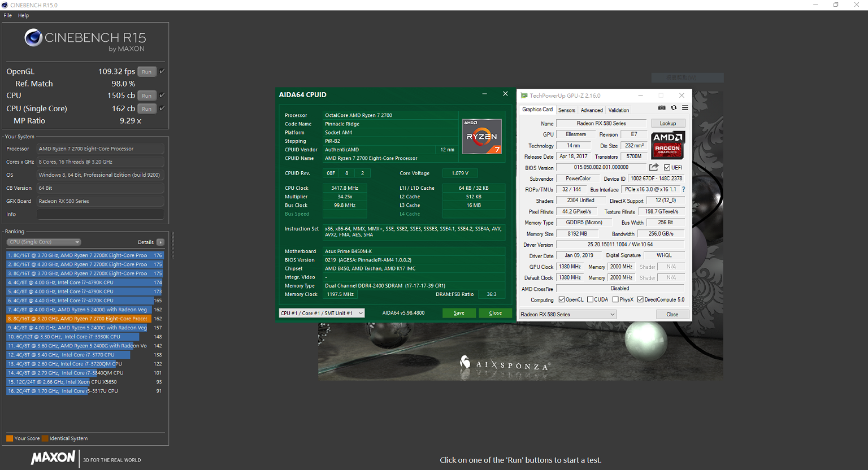Viewport: 868px width, 470px height.
Task: Toggle the CUDA checkbox
Action: click(x=590, y=299)
